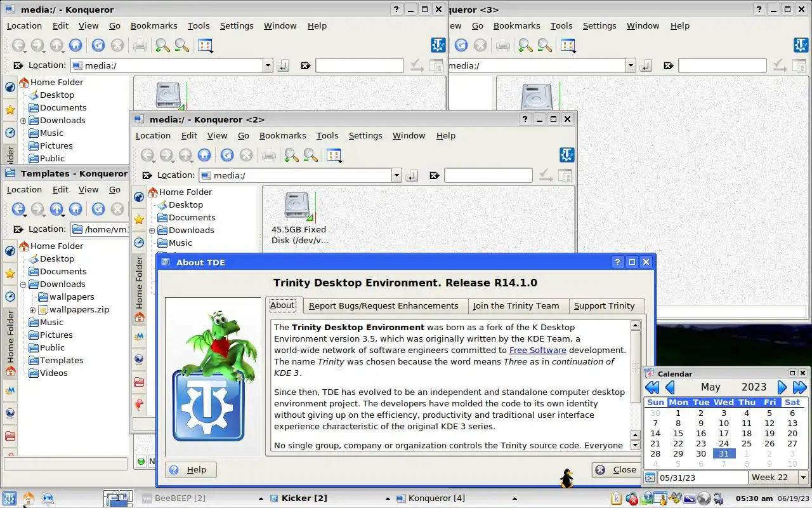The image size is (812, 508).
Task: Clear the search field in Konqueror <3>
Action: coord(668,65)
